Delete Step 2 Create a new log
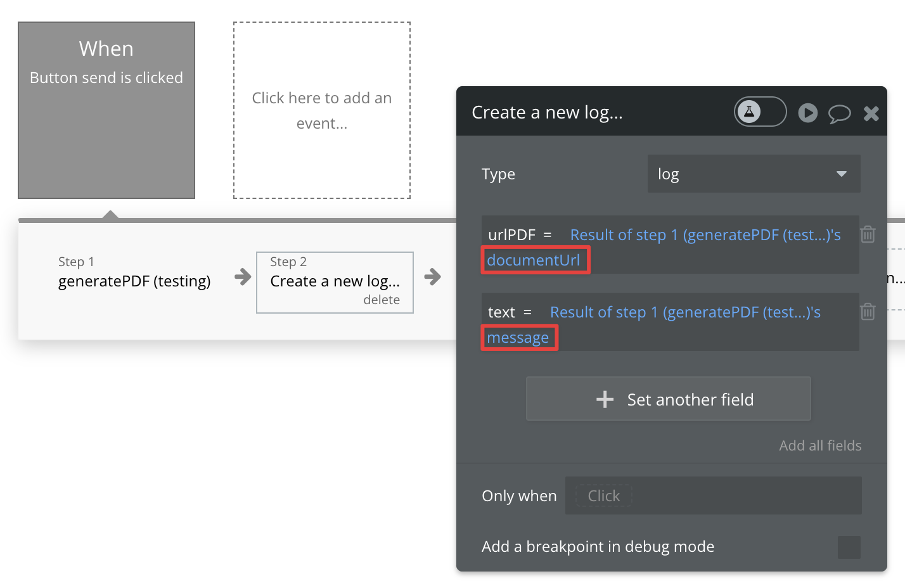The height and width of the screenshot is (588, 905). pos(382,300)
